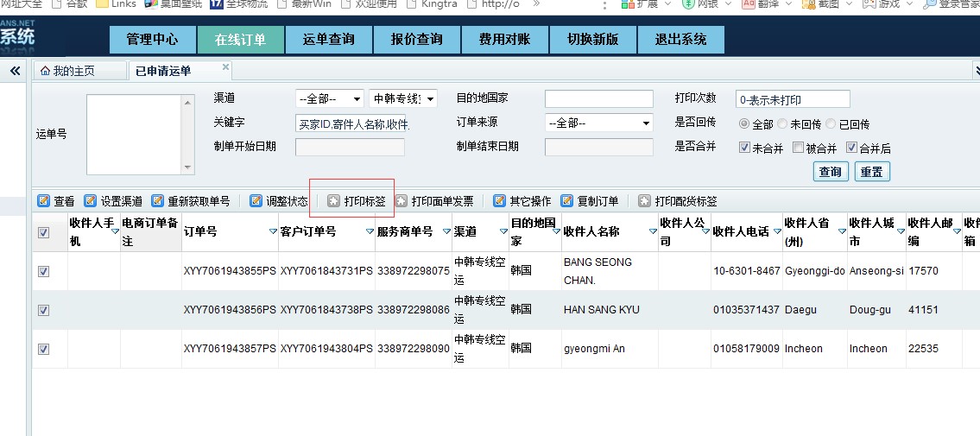Click the 设置渠道 set channel icon

[91, 201]
